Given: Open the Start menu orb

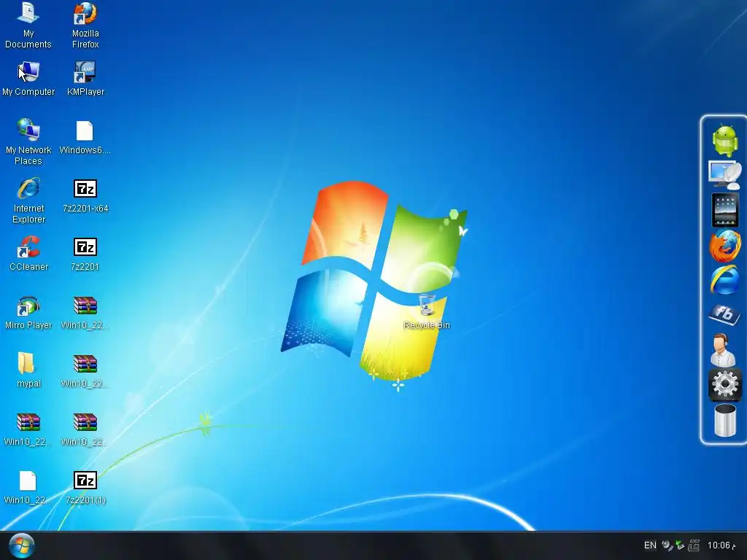Looking at the screenshot, I should (21, 545).
